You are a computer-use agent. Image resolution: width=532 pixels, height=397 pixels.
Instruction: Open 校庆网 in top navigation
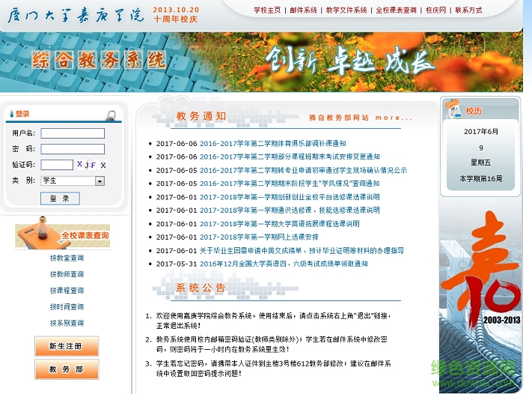click(436, 10)
